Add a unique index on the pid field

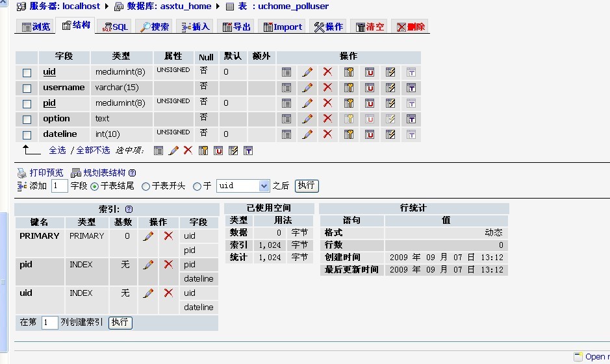tap(369, 103)
